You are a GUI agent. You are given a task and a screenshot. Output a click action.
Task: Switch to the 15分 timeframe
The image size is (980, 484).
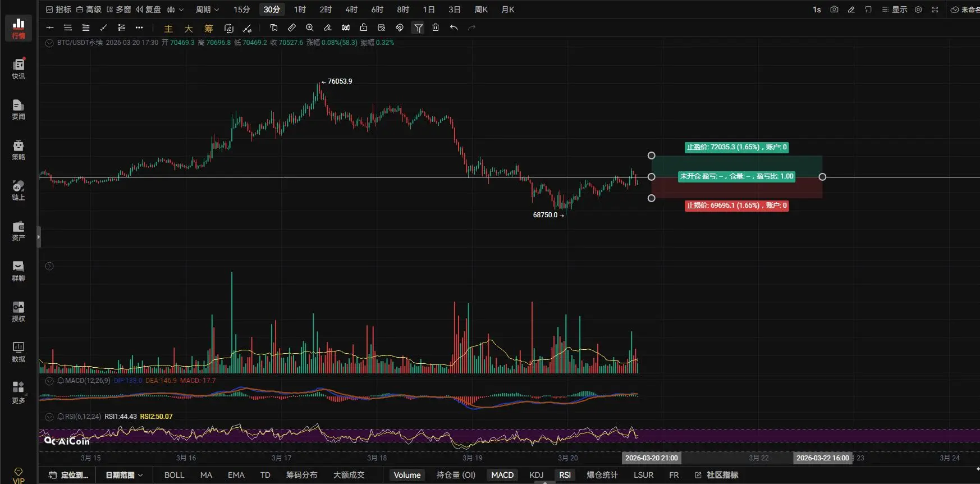point(241,10)
